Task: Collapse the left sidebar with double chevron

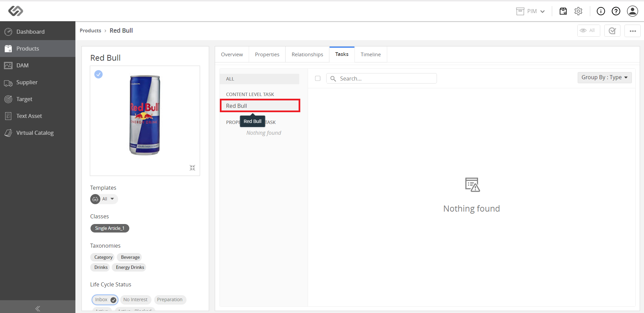Action: 38,308
